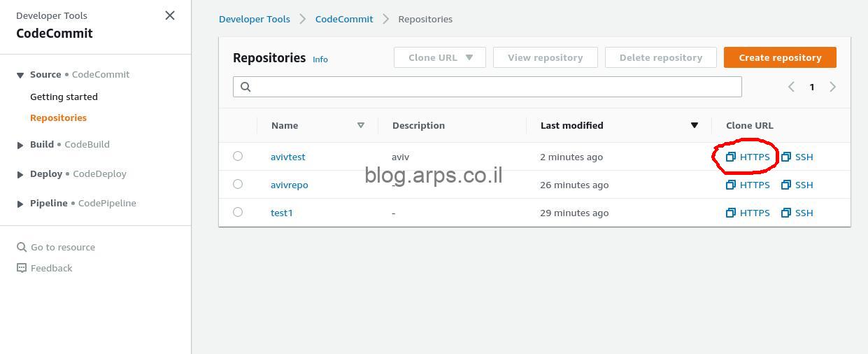Click '26 minutes ago' timestamp

(x=574, y=185)
